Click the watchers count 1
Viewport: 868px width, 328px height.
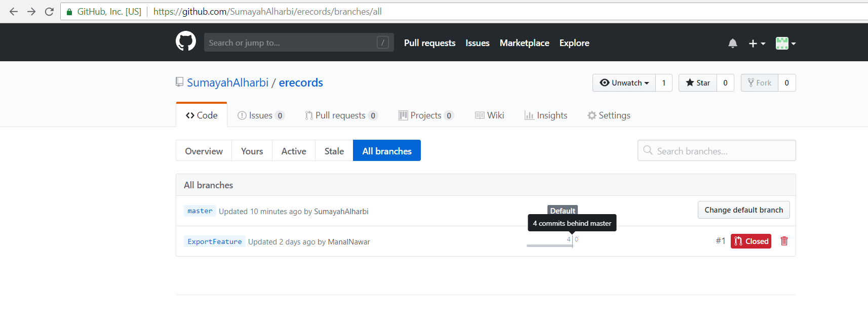[x=664, y=83]
